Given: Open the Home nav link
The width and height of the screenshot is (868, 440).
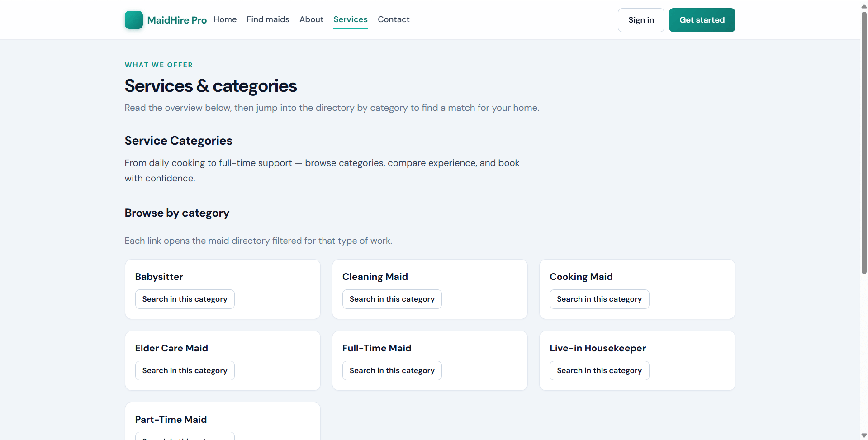Looking at the screenshot, I should coord(225,19).
